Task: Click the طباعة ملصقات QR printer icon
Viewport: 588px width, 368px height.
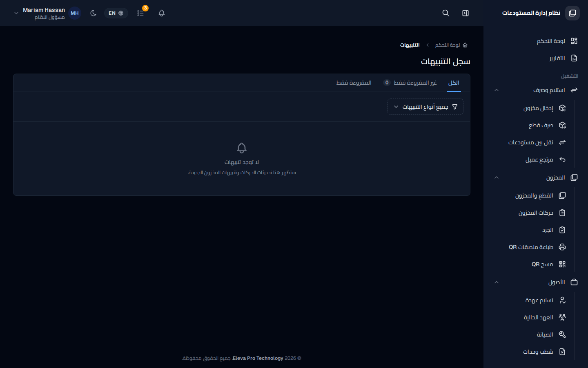Action: 562,247
